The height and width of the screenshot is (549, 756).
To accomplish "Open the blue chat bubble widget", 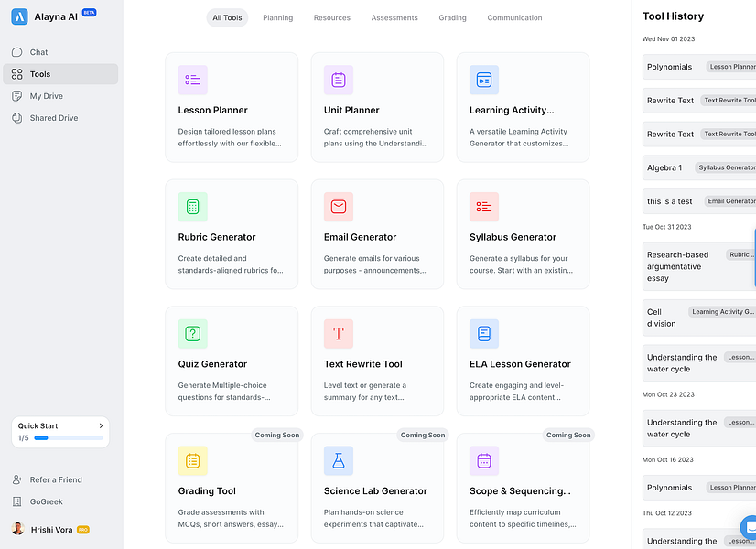I will (x=749, y=527).
